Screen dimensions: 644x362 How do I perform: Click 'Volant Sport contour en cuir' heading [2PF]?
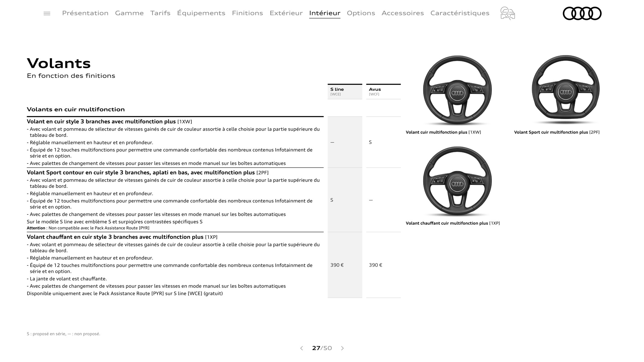point(148,173)
